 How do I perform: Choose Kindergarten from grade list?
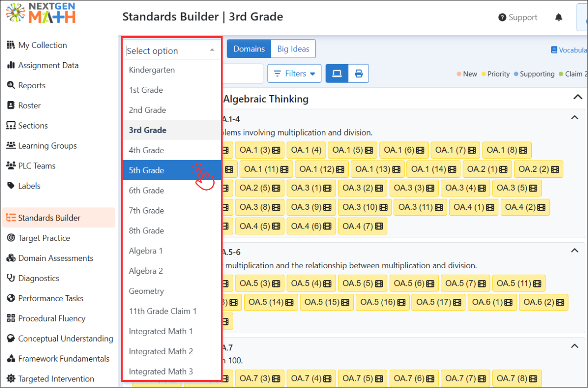tap(172, 70)
